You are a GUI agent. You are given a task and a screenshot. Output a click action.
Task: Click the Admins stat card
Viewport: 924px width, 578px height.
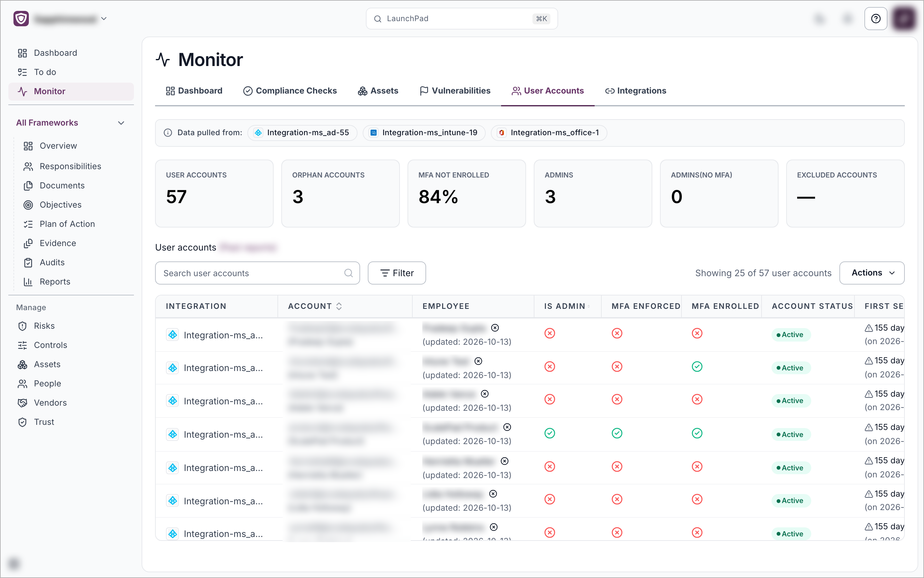(x=592, y=194)
